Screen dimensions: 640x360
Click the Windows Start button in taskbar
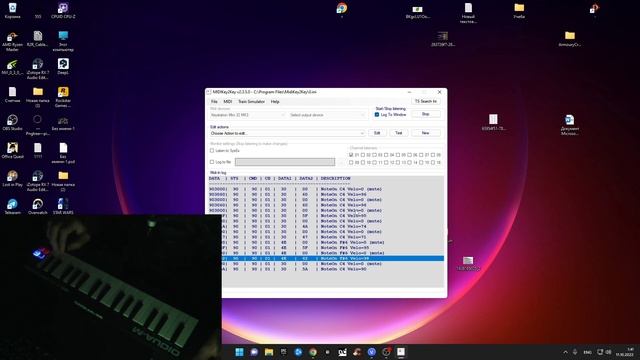tap(239, 352)
